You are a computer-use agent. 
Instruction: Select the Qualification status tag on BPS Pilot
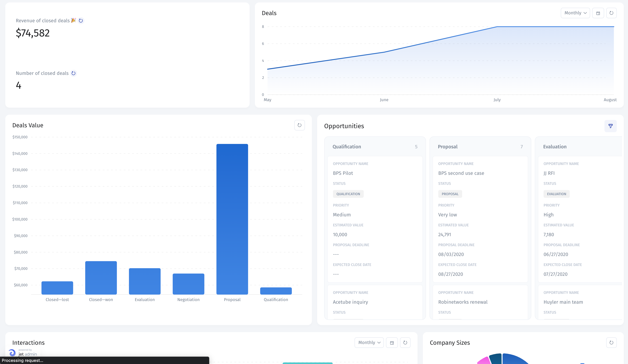[x=348, y=194]
